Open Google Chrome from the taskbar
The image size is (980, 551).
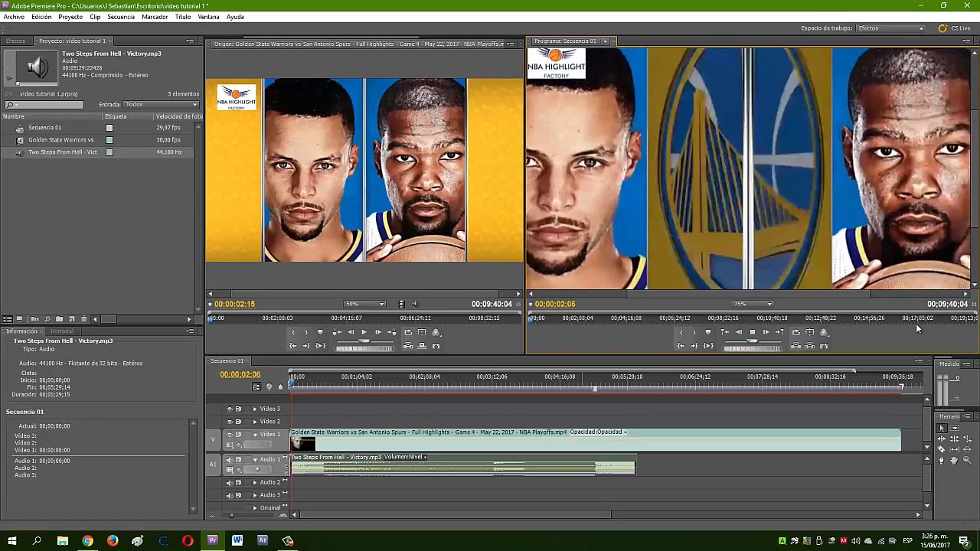88,540
